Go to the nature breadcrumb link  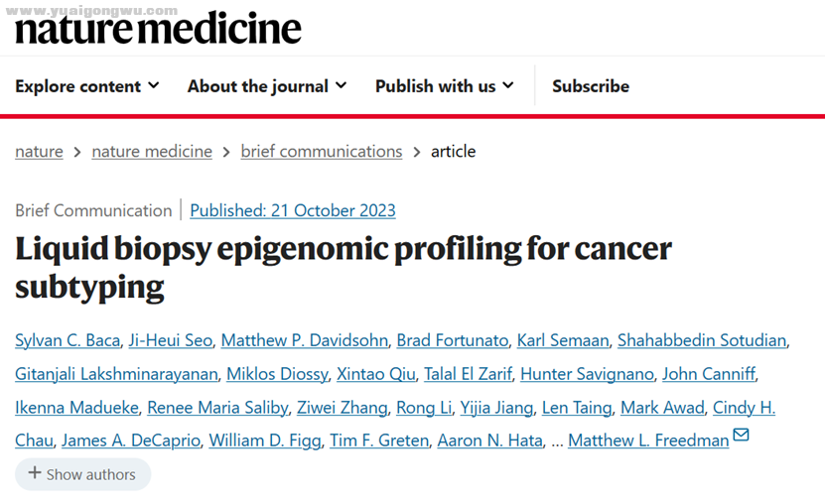tap(39, 152)
